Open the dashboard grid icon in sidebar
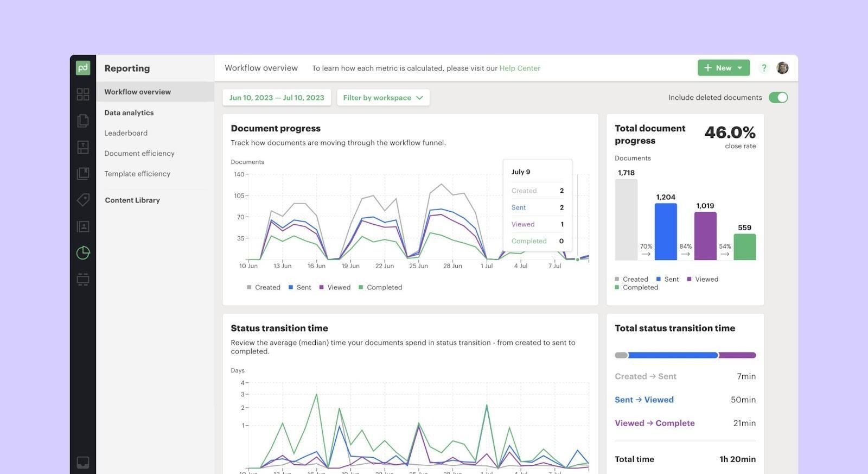The width and height of the screenshot is (868, 474). [x=83, y=94]
